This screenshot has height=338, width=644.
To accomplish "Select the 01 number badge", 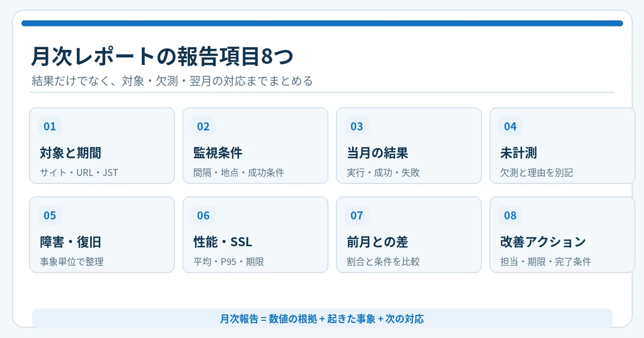I will pyautogui.click(x=50, y=127).
